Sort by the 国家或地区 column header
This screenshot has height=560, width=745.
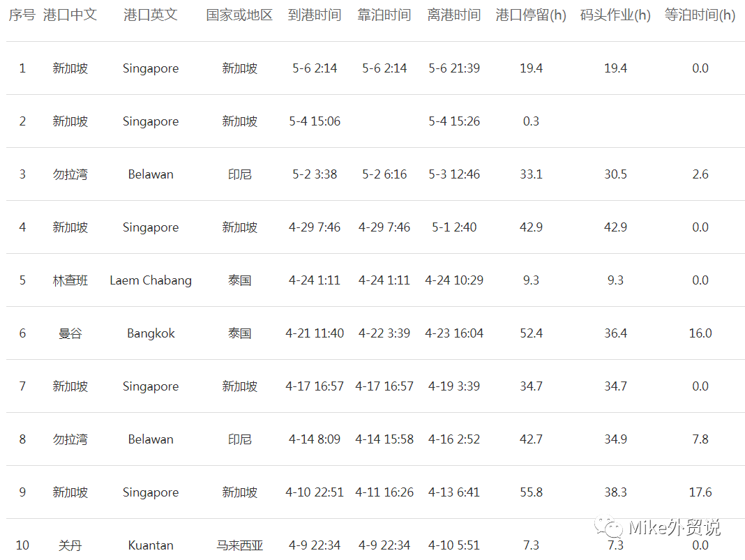241,13
